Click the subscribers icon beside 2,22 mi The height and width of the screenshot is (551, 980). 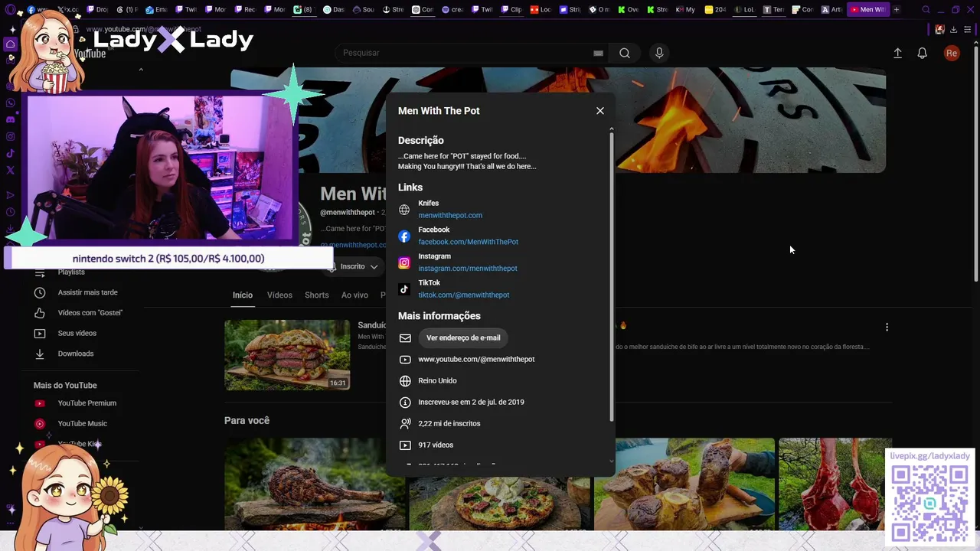(405, 424)
